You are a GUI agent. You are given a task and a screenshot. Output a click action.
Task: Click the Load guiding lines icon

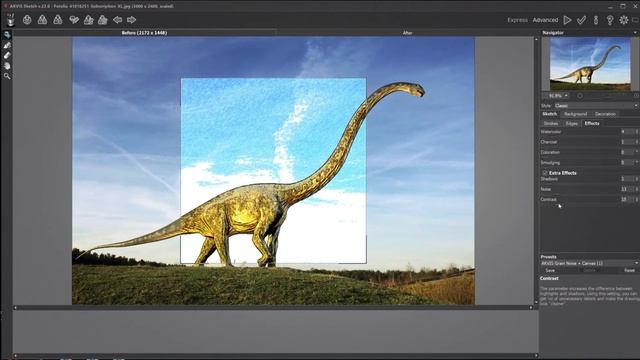coord(89,20)
